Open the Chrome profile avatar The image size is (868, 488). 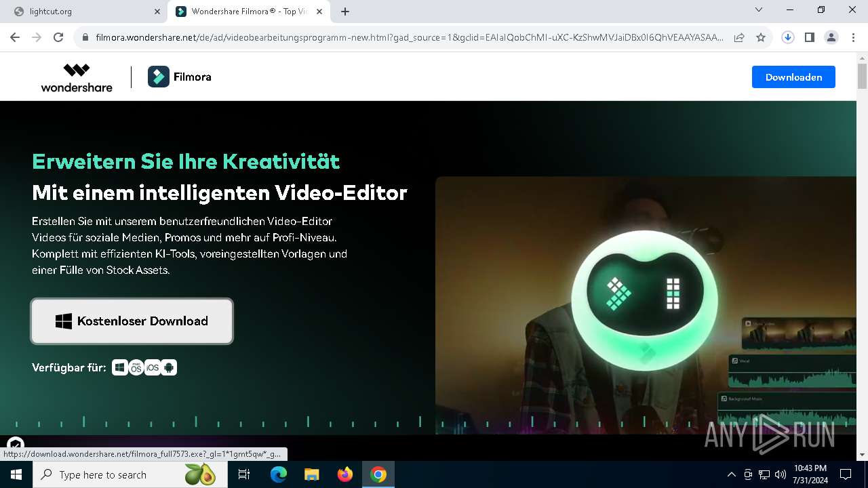[x=831, y=38]
